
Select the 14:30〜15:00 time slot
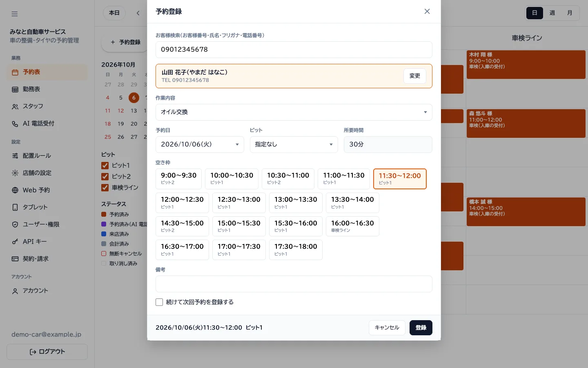click(x=182, y=226)
